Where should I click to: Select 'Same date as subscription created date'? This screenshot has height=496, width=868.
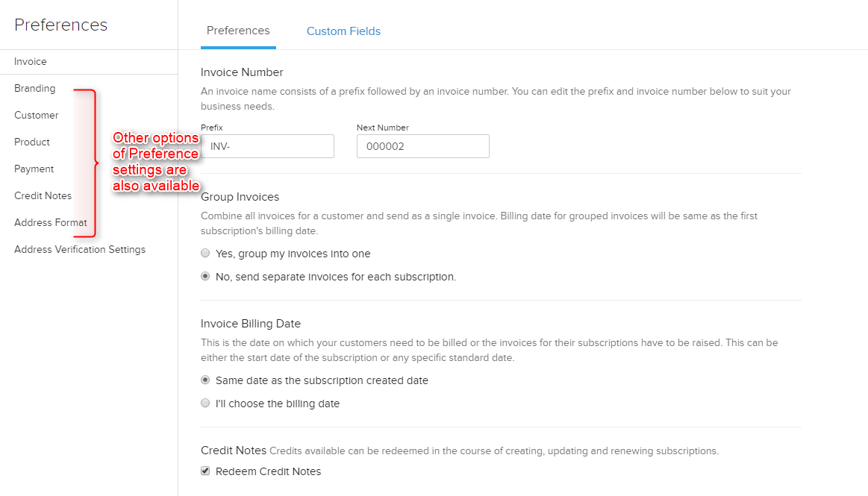(x=205, y=380)
